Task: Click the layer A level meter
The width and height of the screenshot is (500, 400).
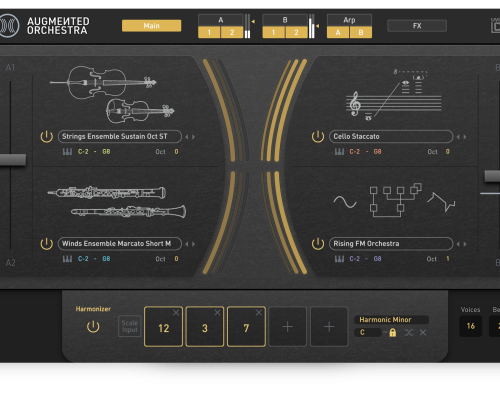Action: click(247, 26)
